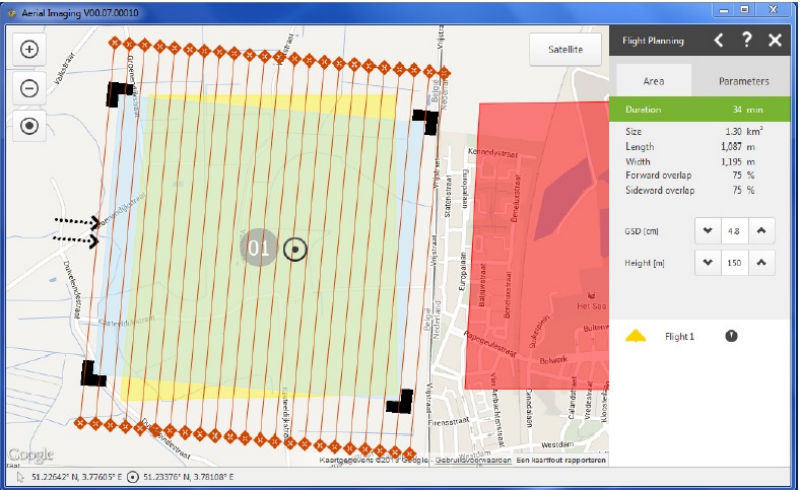Click the yellow Flight 1 aircraft icon

point(636,336)
